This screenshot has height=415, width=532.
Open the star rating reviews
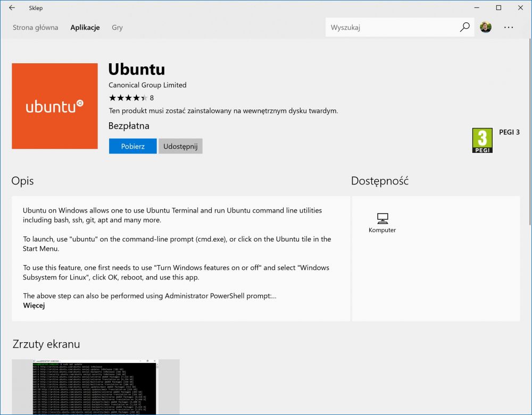tap(128, 98)
